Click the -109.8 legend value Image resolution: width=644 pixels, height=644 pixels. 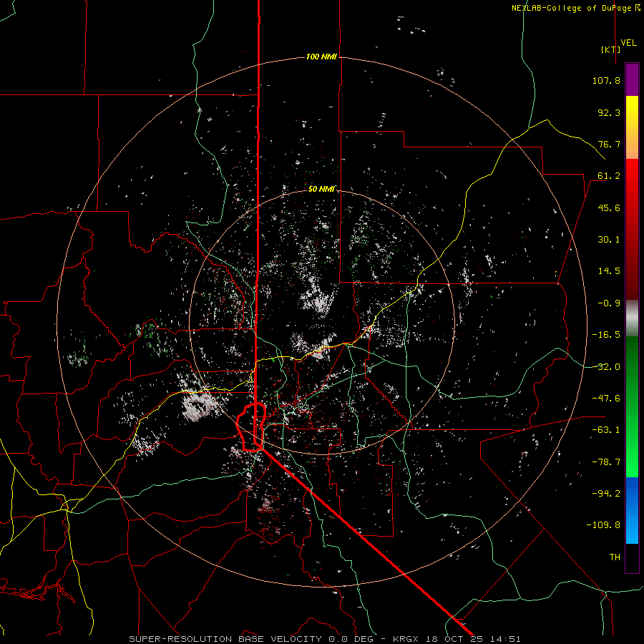pos(603,525)
